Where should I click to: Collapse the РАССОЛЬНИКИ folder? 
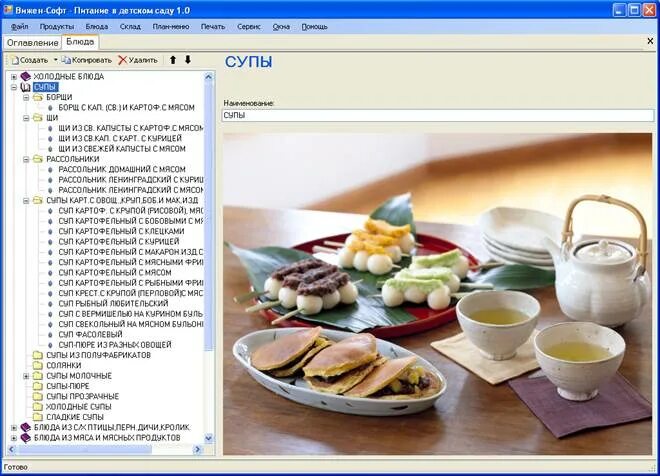pyautogui.click(x=26, y=160)
